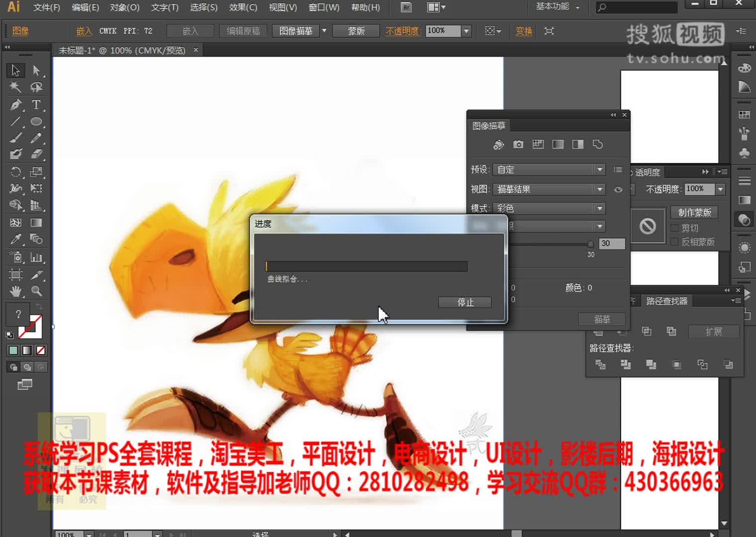Open the 对象(O) menu
This screenshot has width=756, height=537.
[124, 7]
